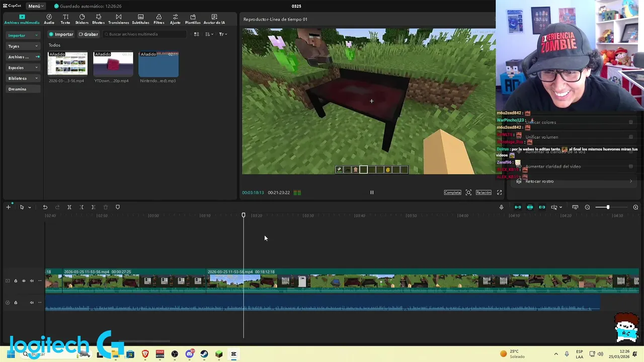Open the Efectos tab
This screenshot has height=362, width=644.
pyautogui.click(x=99, y=19)
